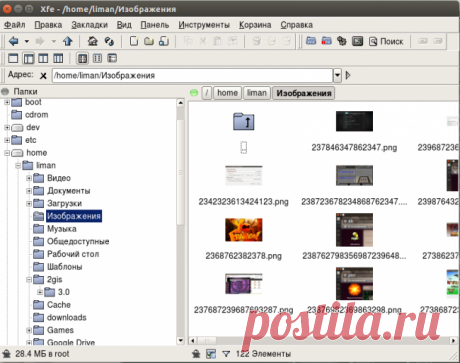Viewport: 460px width, 363px height.
Task: Switch to tree and two panels layout
Action: click(x=58, y=59)
